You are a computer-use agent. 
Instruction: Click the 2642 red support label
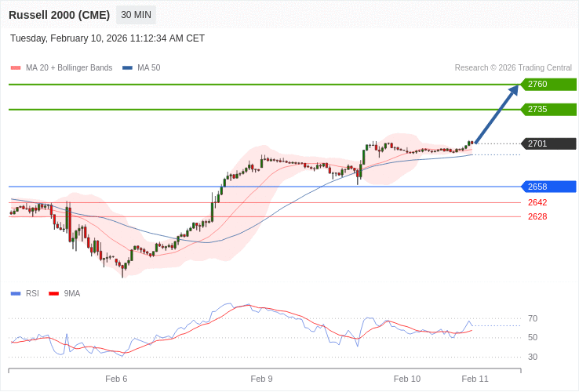coord(537,202)
